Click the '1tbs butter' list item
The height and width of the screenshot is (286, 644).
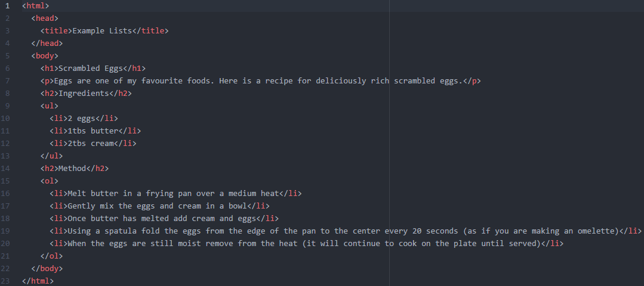coord(93,130)
